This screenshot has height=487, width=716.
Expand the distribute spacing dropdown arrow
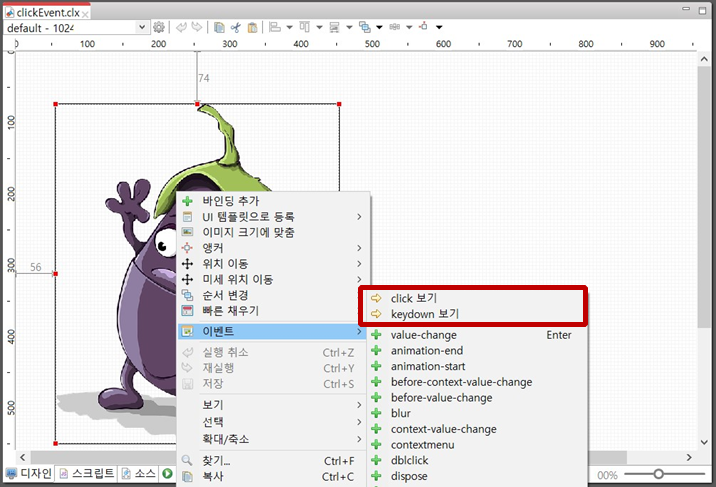409,27
